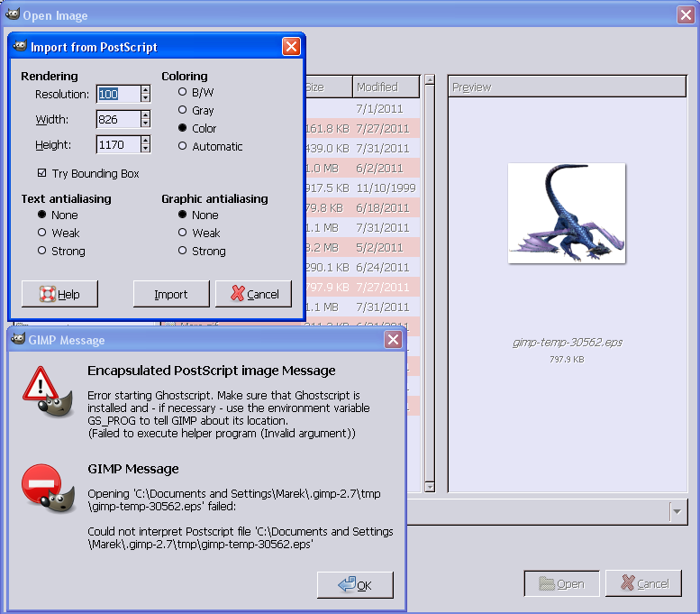700x614 pixels.
Task: Select B/W coloring option
Action: pyautogui.click(x=195, y=93)
